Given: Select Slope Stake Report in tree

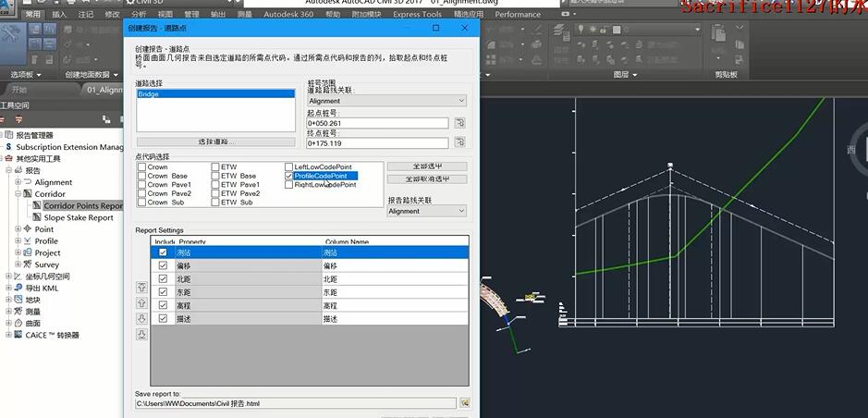Looking at the screenshot, I should click(x=79, y=217).
